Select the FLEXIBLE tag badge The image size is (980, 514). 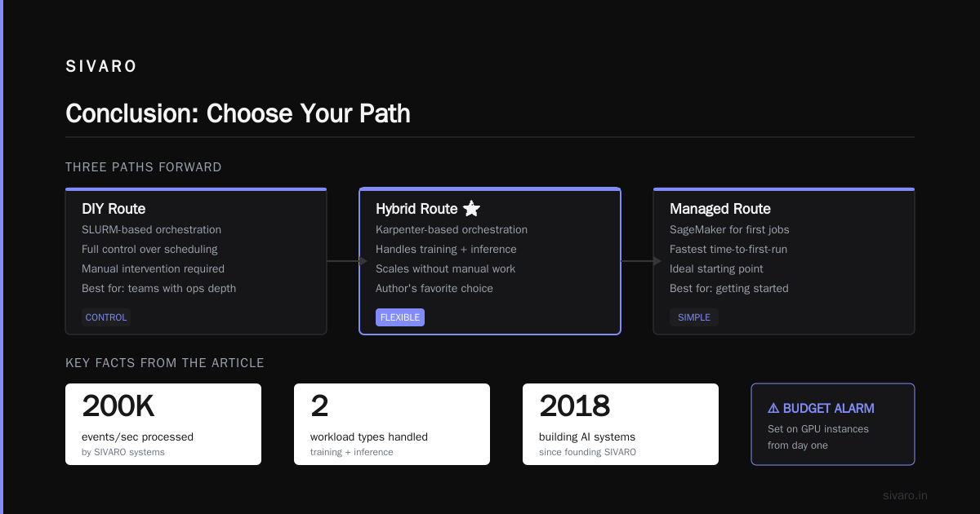click(400, 317)
